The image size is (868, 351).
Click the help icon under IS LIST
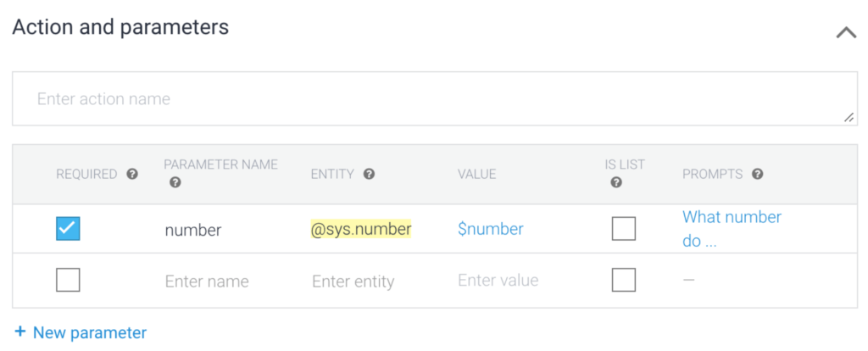616,182
